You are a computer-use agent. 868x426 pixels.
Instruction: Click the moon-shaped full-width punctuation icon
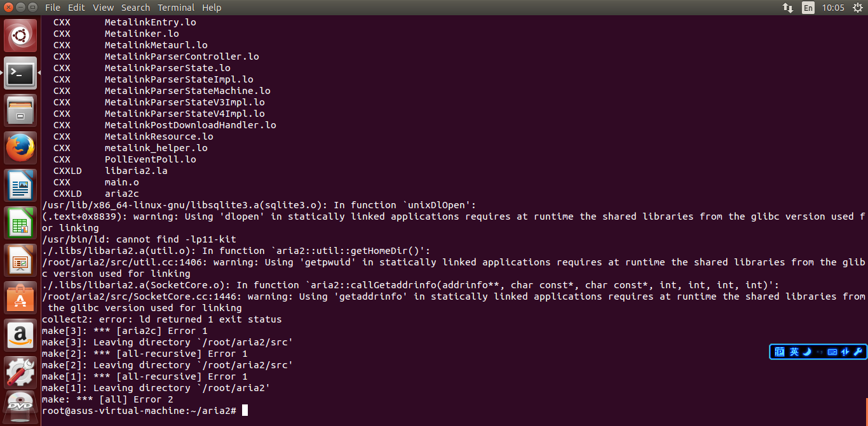[x=806, y=352]
